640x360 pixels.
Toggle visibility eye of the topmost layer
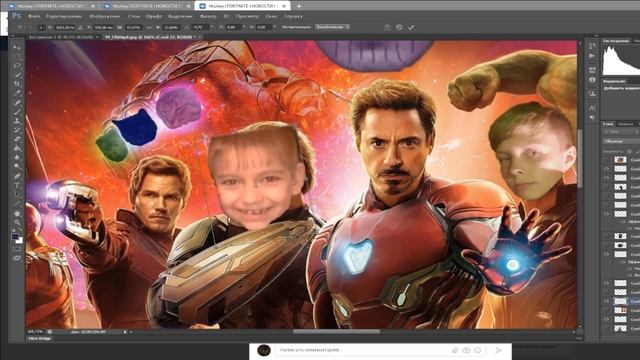607,160
